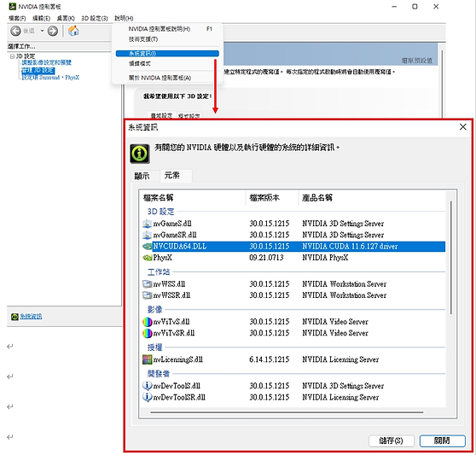
Task: Open the 說明(H) menu
Action: click(x=124, y=19)
